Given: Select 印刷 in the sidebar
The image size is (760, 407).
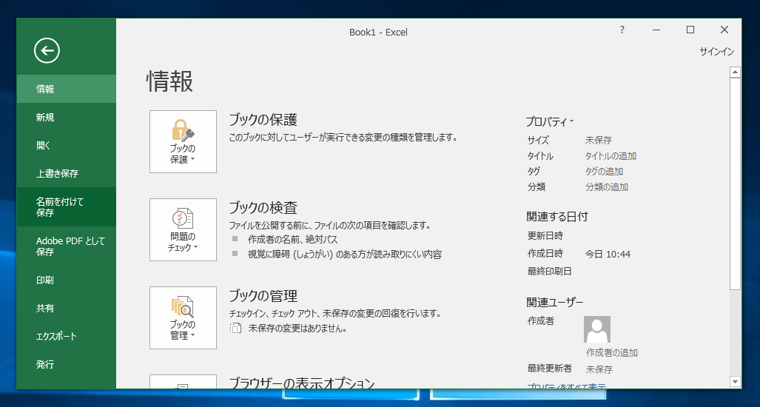Looking at the screenshot, I should 66,280.
